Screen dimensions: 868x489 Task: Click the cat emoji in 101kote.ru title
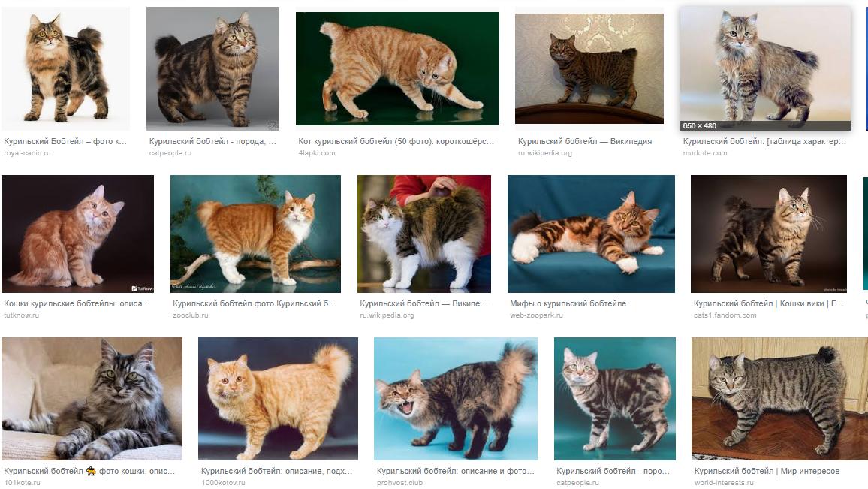click(x=91, y=471)
